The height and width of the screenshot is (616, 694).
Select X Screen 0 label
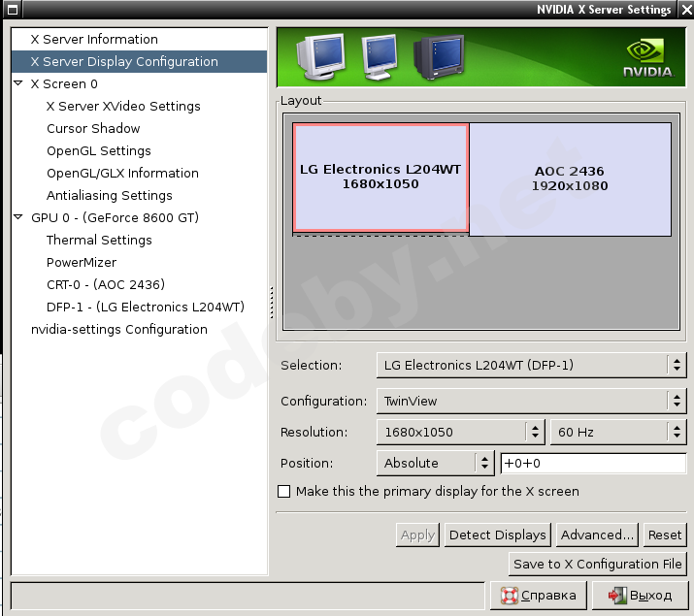coord(64,84)
